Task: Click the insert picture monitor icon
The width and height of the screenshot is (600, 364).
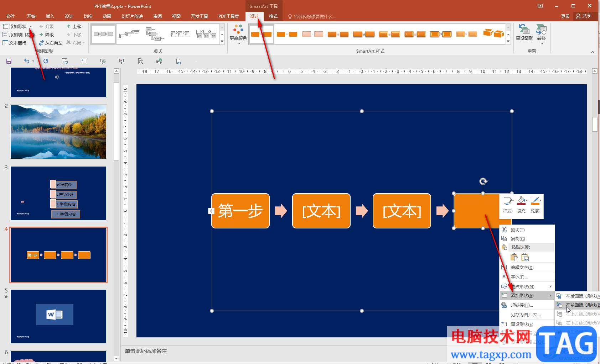Action: click(64, 61)
